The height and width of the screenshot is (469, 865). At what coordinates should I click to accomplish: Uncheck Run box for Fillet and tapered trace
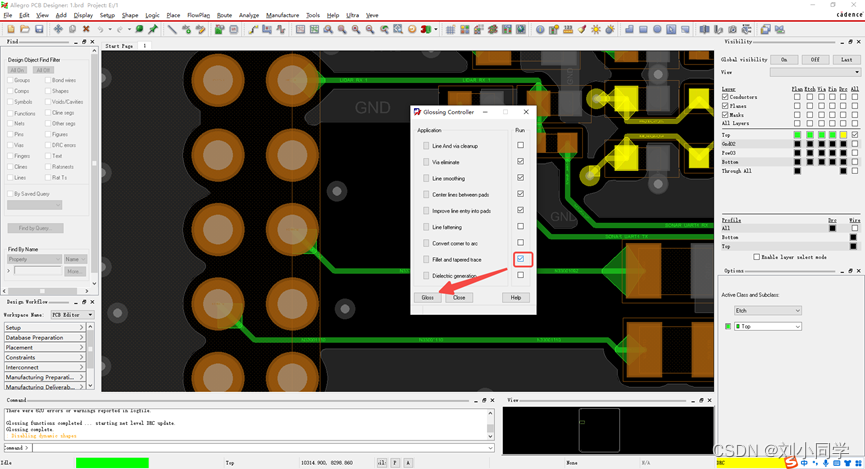(520, 259)
